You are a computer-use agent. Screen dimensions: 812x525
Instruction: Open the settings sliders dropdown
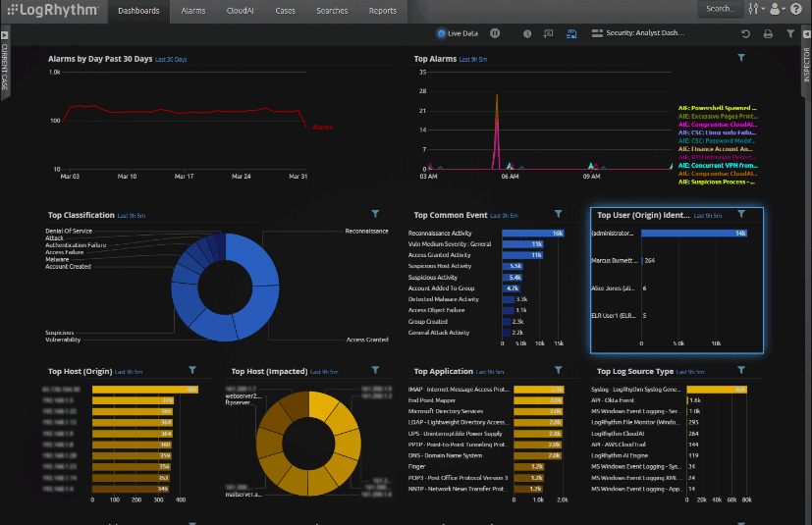[x=756, y=9]
